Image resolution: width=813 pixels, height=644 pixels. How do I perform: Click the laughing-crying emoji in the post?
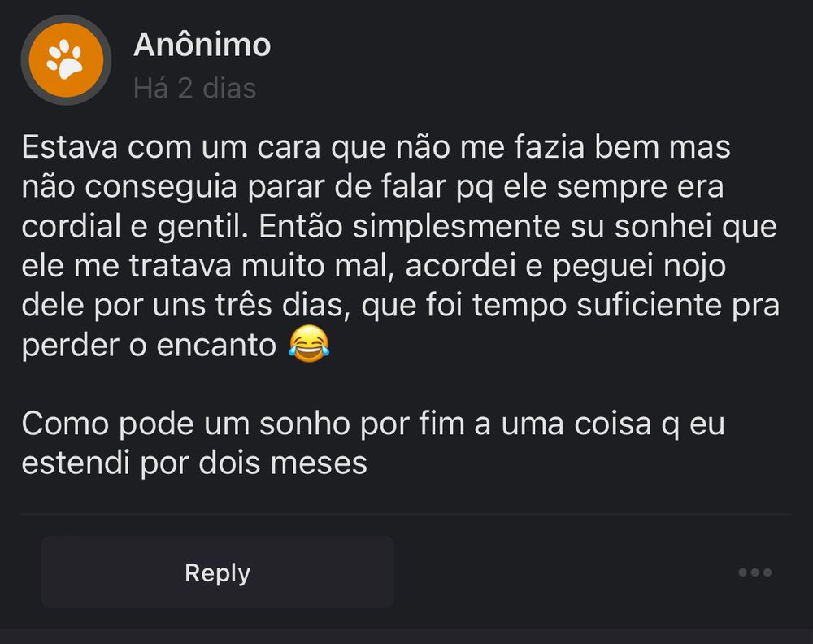point(309,346)
